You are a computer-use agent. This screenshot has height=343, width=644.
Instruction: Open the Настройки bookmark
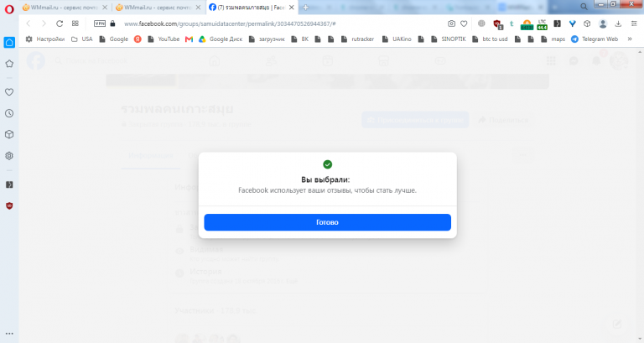pos(45,39)
